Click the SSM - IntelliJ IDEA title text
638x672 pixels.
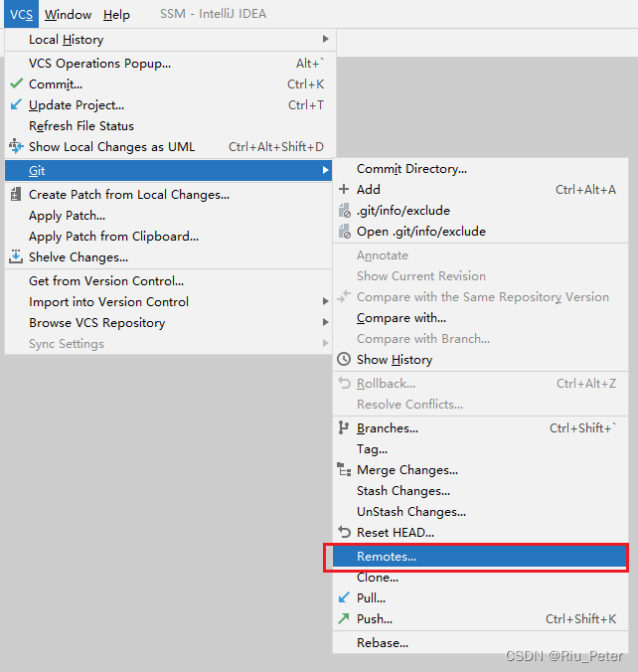coord(213,14)
